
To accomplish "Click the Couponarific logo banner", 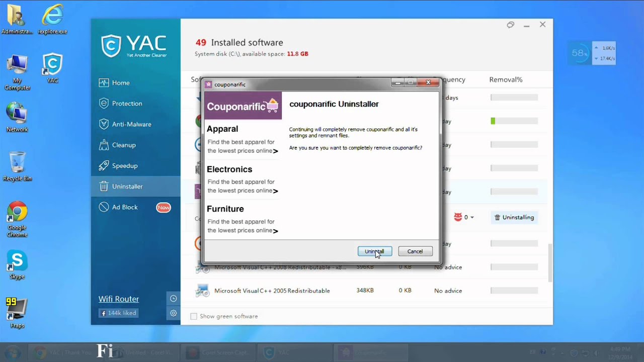I will click(243, 106).
